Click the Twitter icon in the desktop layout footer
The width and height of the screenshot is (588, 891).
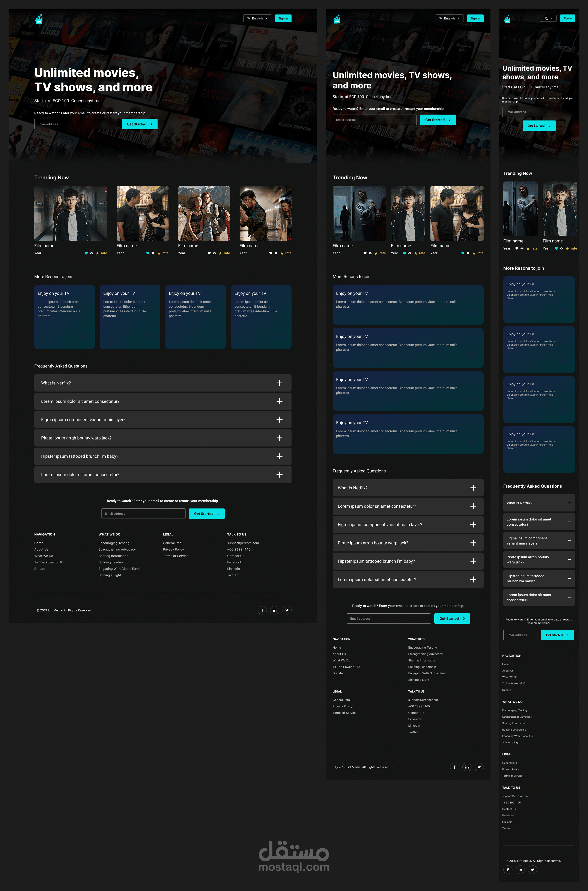[287, 610]
